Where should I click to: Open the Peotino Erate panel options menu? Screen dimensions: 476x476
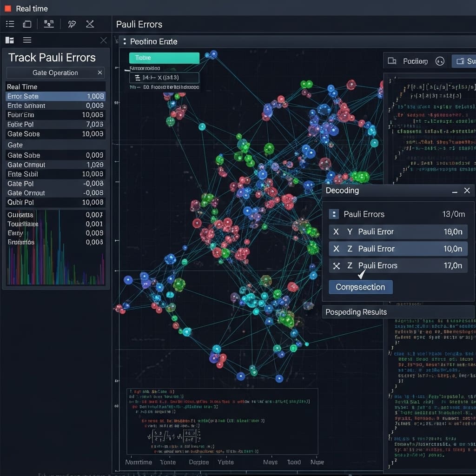(125, 42)
